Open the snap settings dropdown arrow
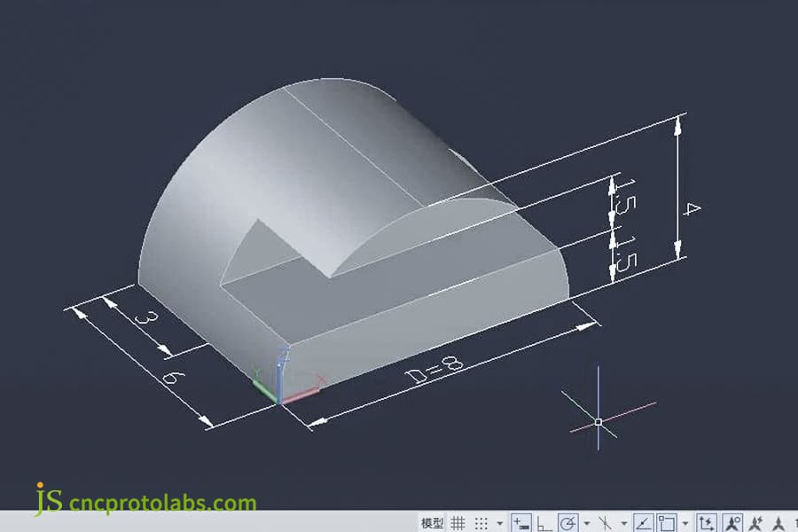 pyautogui.click(x=498, y=519)
